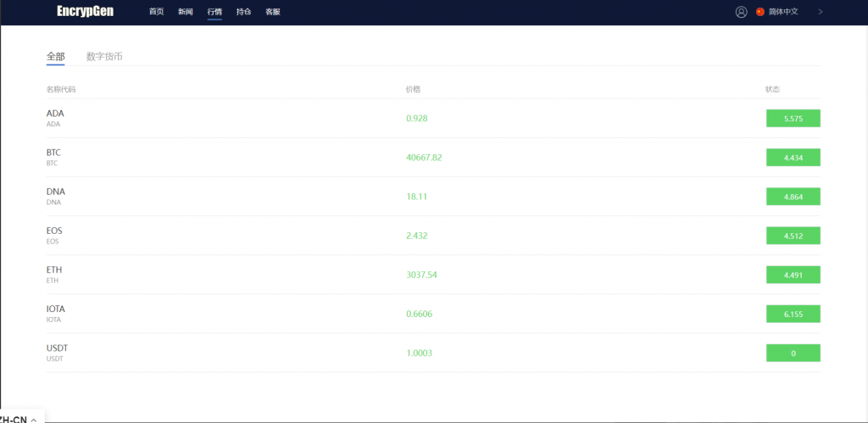Open the 新闻 navigation item
The height and width of the screenshot is (423, 868).
pos(186,12)
